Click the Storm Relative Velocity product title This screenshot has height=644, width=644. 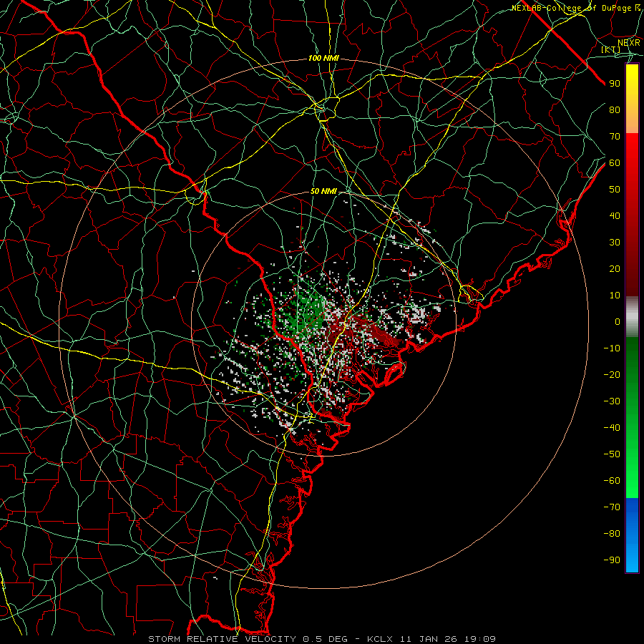click(x=222, y=639)
